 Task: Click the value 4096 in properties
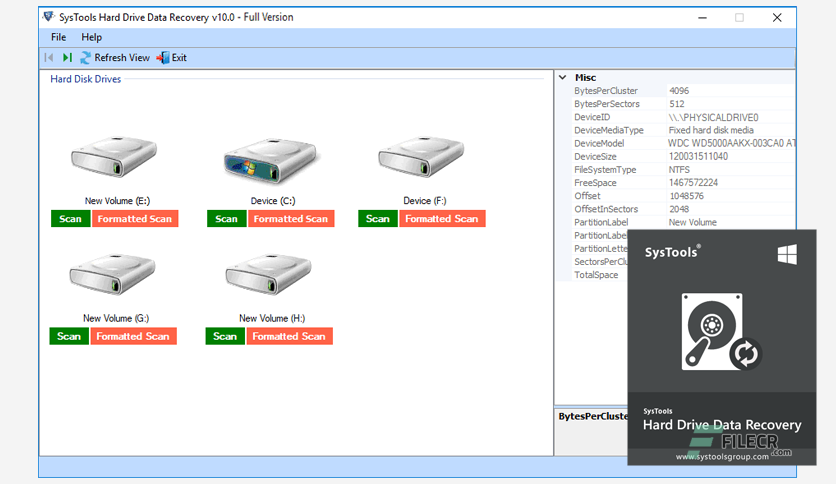679,91
